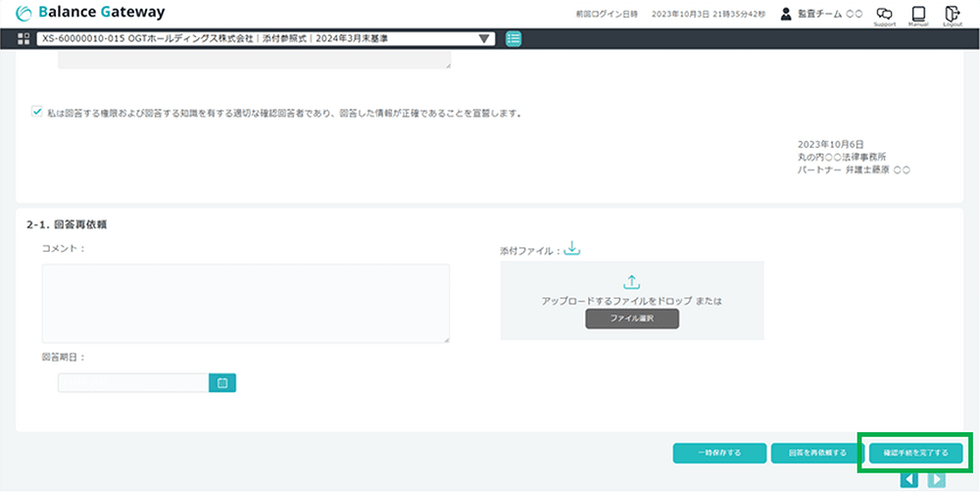Click the 監査チーム user profile icon
Image resolution: width=980 pixels, height=492 pixels.
785,14
